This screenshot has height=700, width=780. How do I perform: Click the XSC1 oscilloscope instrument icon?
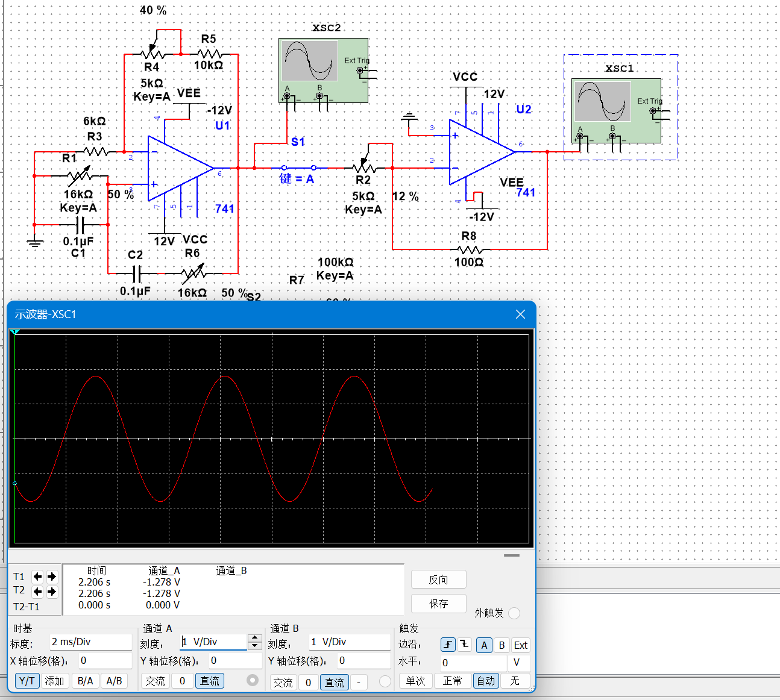616,111
